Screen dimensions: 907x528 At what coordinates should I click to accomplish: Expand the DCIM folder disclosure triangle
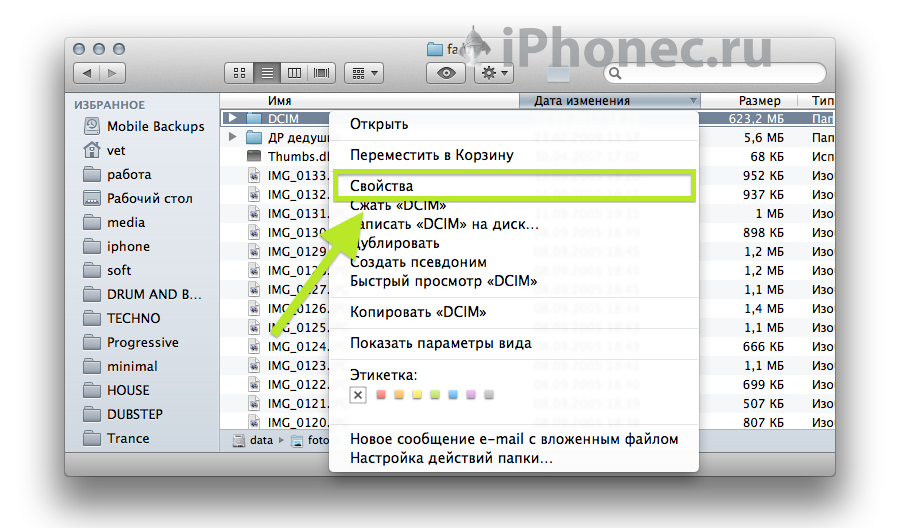click(x=232, y=118)
